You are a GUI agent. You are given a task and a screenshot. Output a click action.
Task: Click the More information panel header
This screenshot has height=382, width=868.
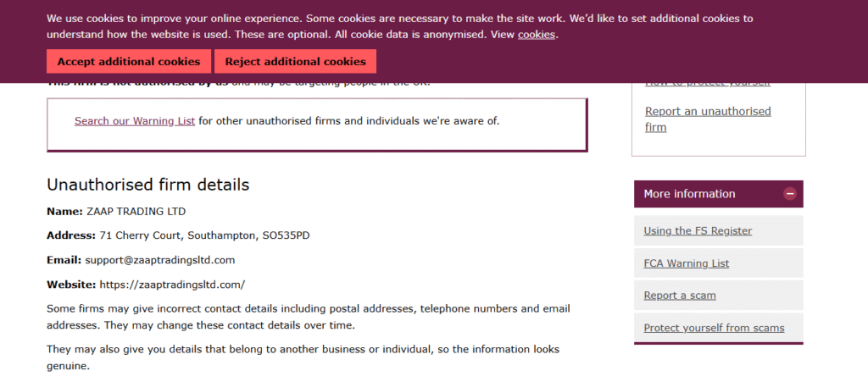(x=719, y=194)
